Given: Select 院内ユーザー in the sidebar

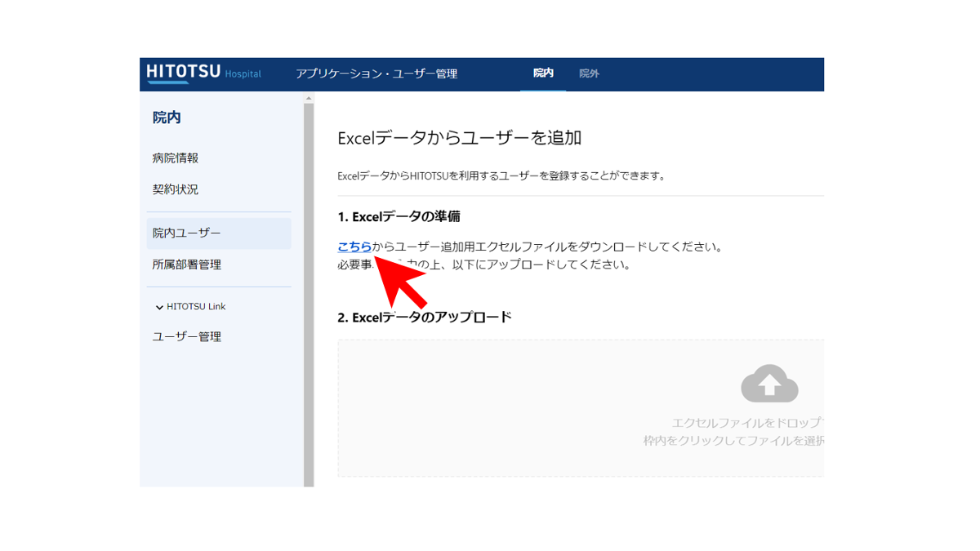Looking at the screenshot, I should 187,233.
